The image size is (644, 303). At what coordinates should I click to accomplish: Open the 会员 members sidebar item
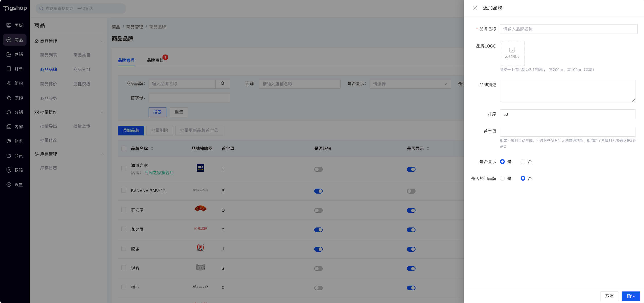click(14, 156)
